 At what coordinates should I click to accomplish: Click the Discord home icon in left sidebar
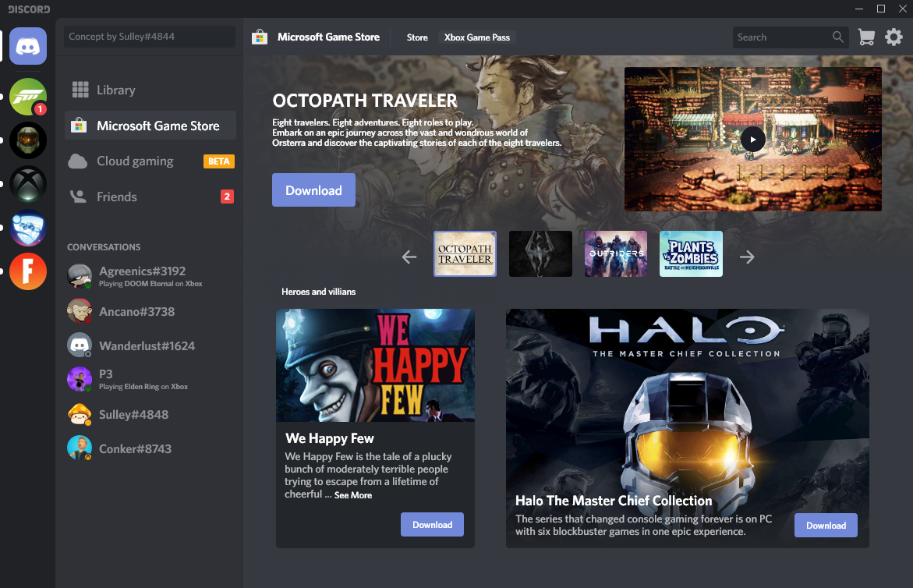[x=27, y=46]
